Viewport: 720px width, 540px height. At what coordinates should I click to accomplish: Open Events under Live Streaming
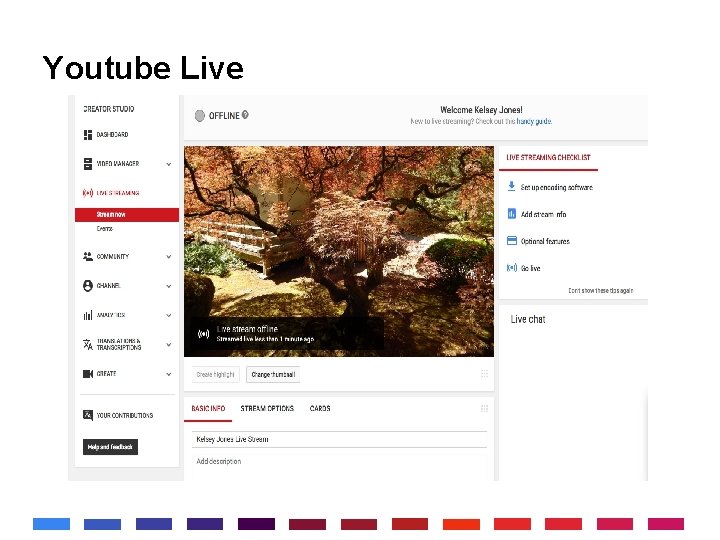(x=105, y=229)
